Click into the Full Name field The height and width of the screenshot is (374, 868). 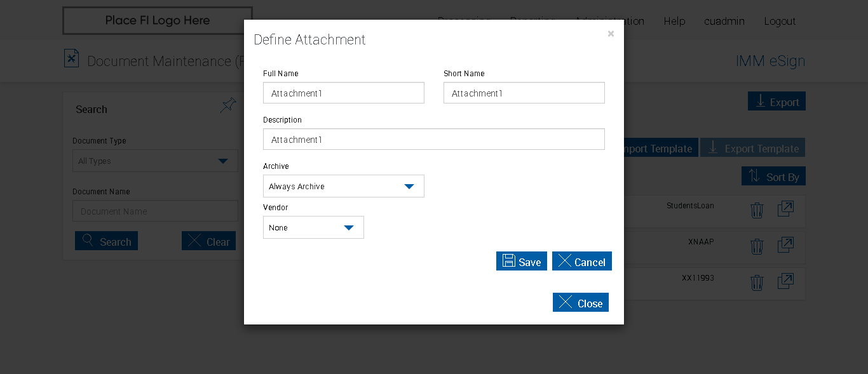[x=344, y=93]
